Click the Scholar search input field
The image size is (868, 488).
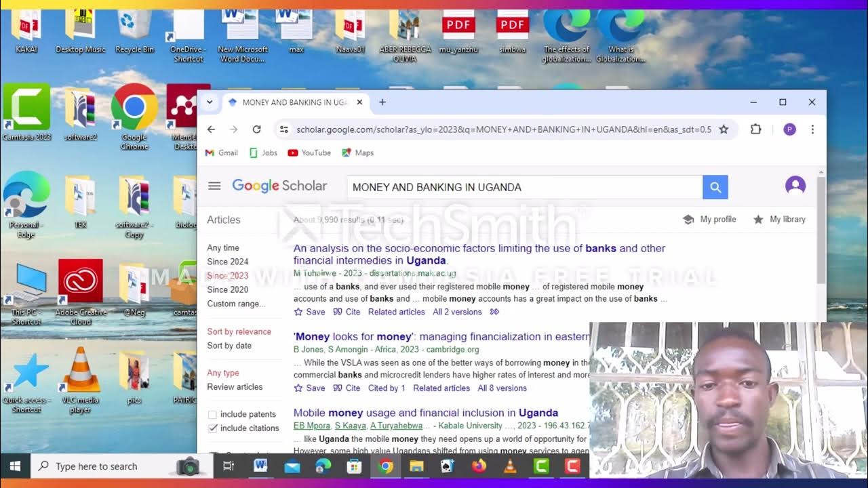[x=525, y=187]
